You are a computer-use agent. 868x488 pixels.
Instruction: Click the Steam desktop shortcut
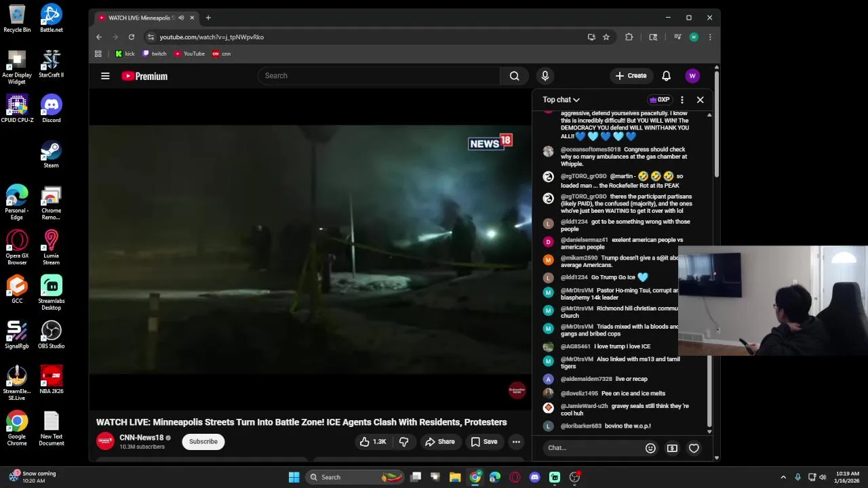pos(52,154)
